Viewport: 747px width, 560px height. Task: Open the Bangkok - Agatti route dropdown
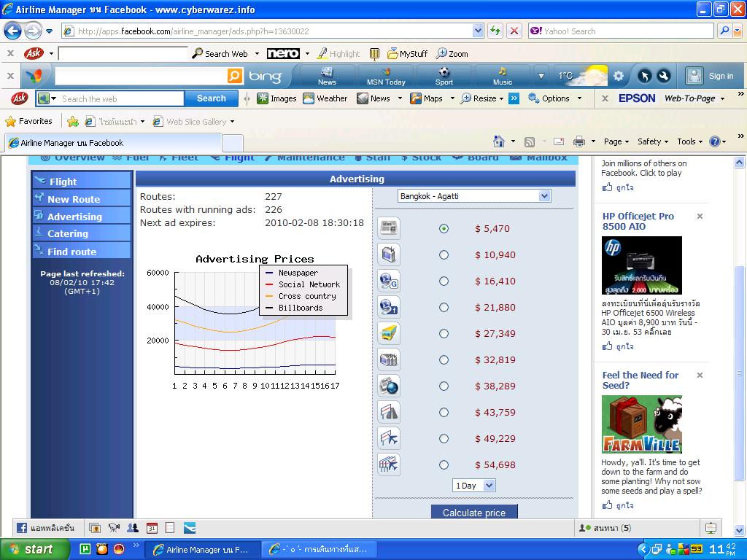pos(474,195)
